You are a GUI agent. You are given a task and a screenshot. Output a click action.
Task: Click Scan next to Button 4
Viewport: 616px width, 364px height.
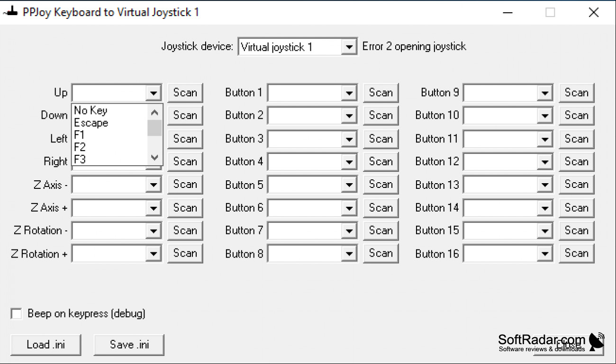tap(381, 161)
